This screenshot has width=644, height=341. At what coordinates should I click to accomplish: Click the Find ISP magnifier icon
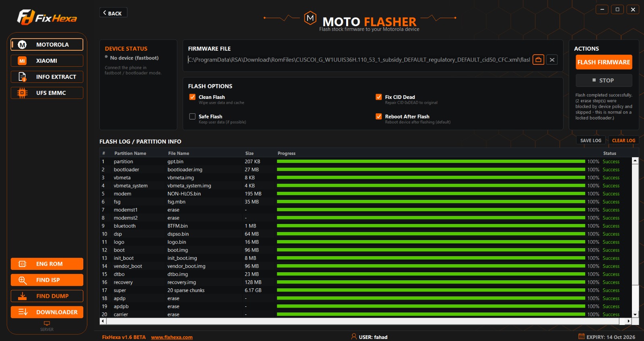(23, 280)
